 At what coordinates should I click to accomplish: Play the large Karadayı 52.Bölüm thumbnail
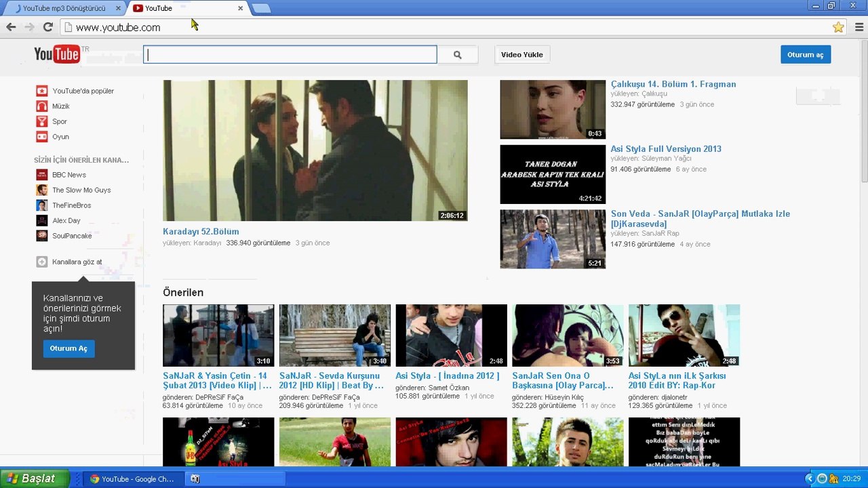click(315, 150)
